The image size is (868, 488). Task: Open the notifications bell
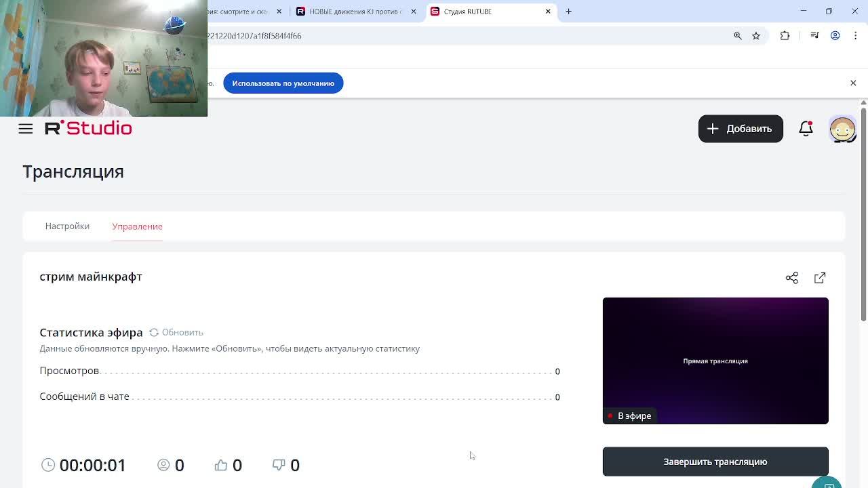[806, 128]
